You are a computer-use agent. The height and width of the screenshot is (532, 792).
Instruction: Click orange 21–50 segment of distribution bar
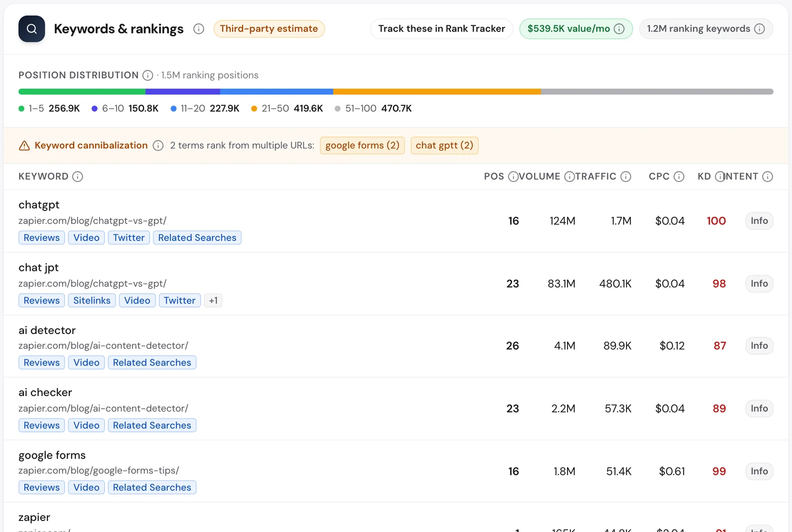click(437, 92)
